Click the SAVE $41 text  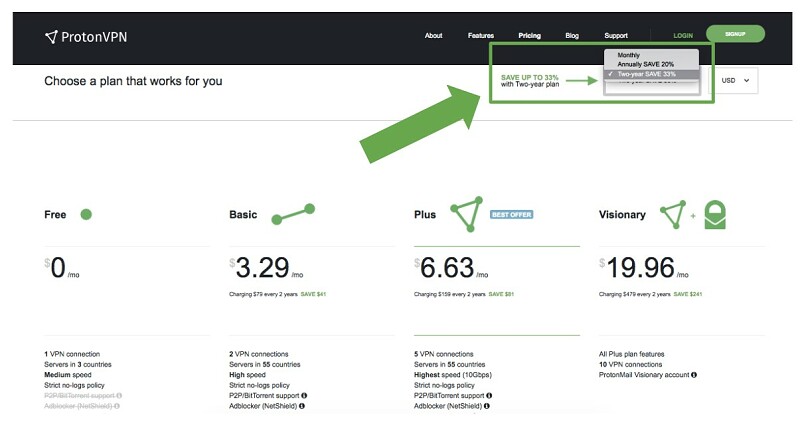[313, 294]
